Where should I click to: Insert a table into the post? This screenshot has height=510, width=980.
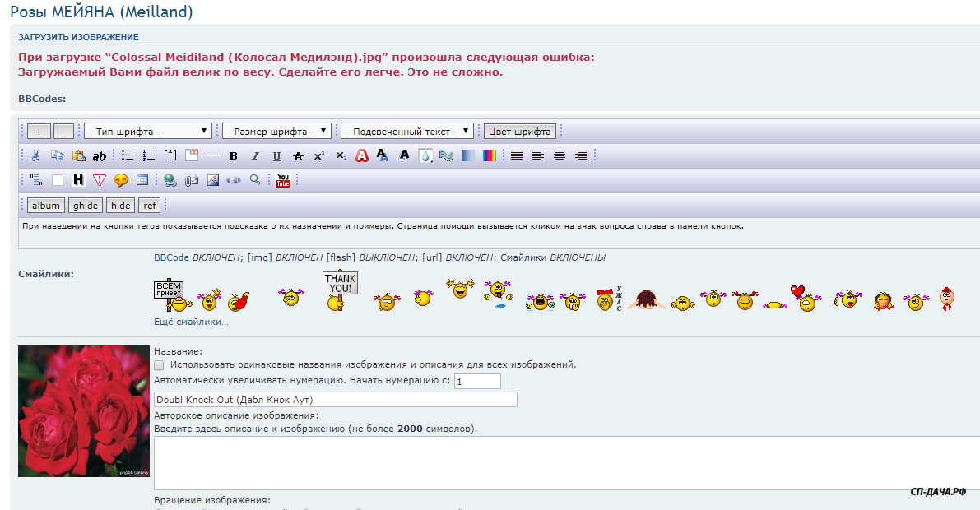pos(142,180)
